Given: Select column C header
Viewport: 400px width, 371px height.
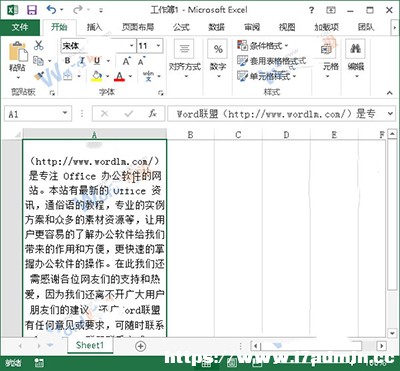Looking at the screenshot, I should [x=238, y=134].
